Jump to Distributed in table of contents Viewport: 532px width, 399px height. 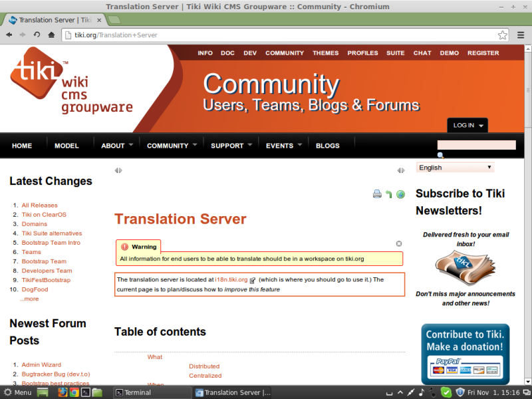pos(204,366)
